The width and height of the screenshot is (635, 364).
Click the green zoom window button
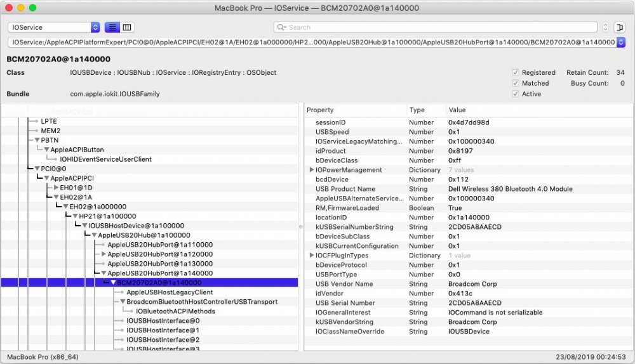(x=33, y=8)
